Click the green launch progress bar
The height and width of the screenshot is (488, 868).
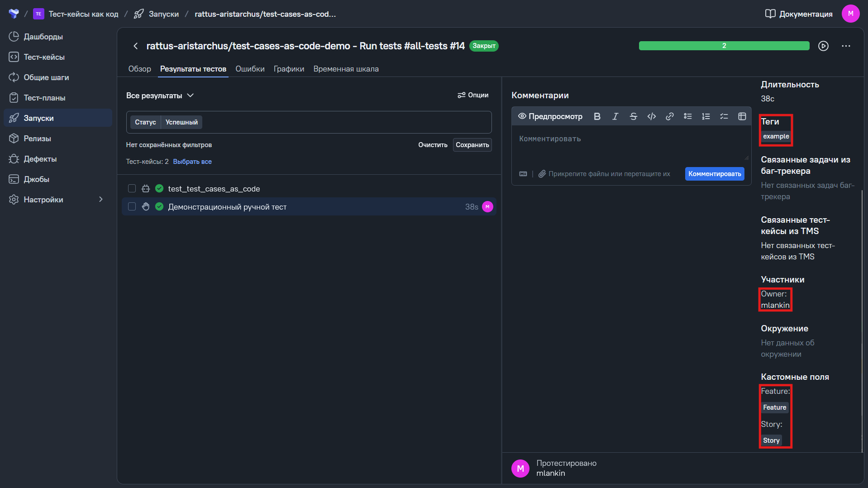click(x=724, y=46)
